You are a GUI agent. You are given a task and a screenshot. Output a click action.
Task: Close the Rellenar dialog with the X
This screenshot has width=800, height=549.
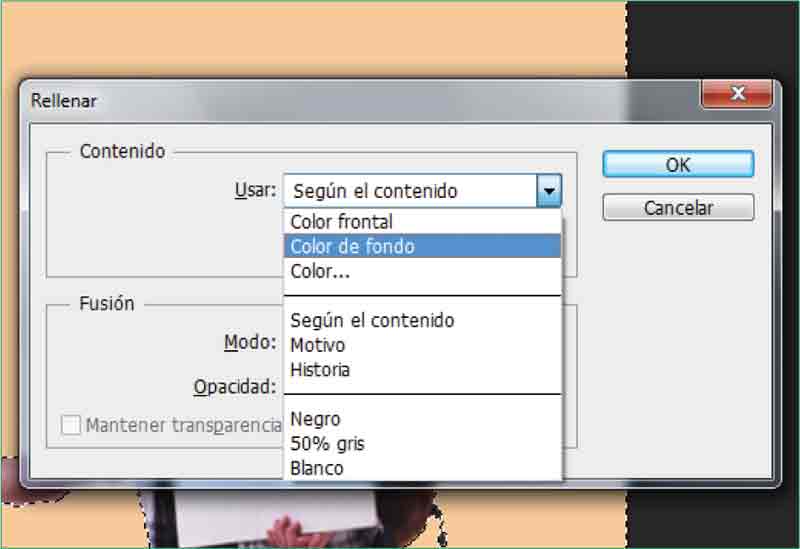[737, 95]
